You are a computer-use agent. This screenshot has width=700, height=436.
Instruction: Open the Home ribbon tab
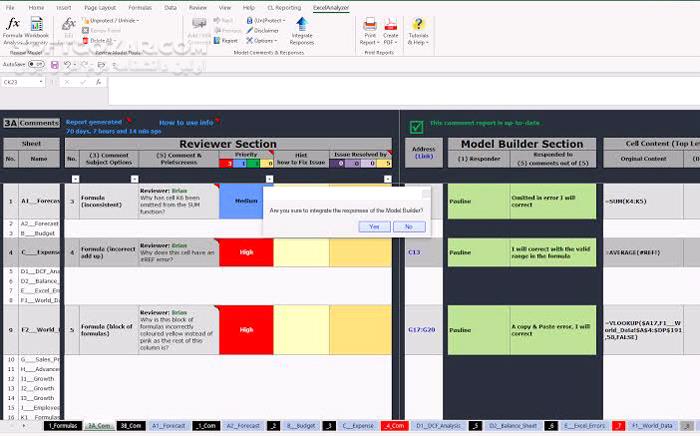pyautogui.click(x=36, y=8)
